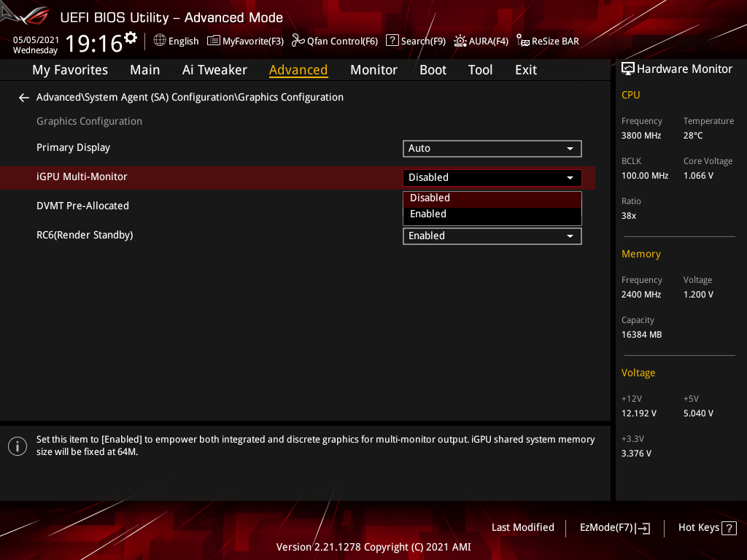Click the info icon near help text
747x560 pixels.
[x=18, y=446]
